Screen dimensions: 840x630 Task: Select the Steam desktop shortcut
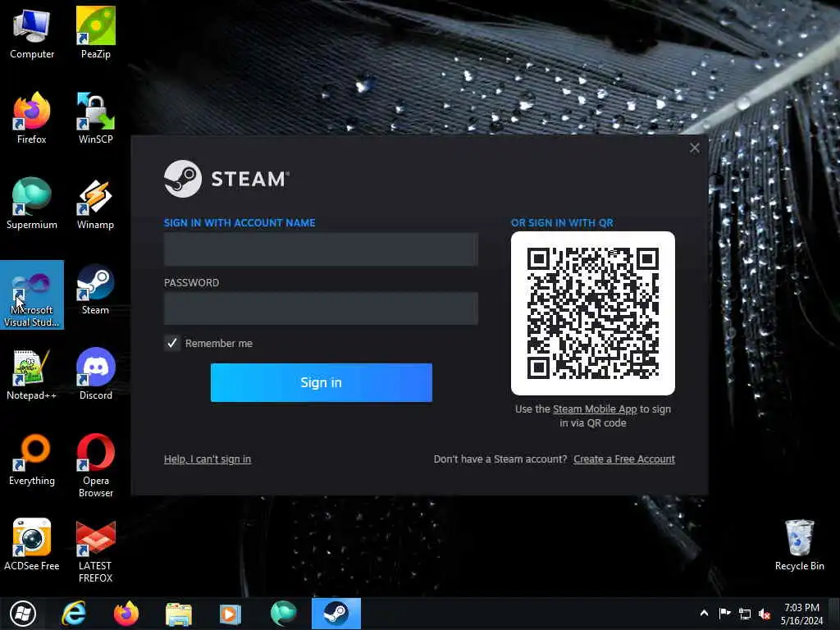click(95, 290)
